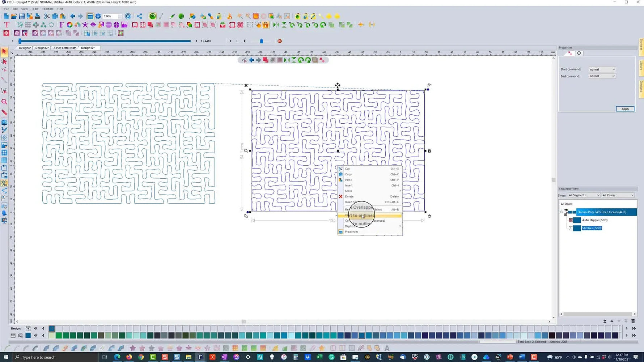This screenshot has width=644, height=362.
Task: Toggle the lock beside the selected stipple design
Action: (x=565, y=214)
